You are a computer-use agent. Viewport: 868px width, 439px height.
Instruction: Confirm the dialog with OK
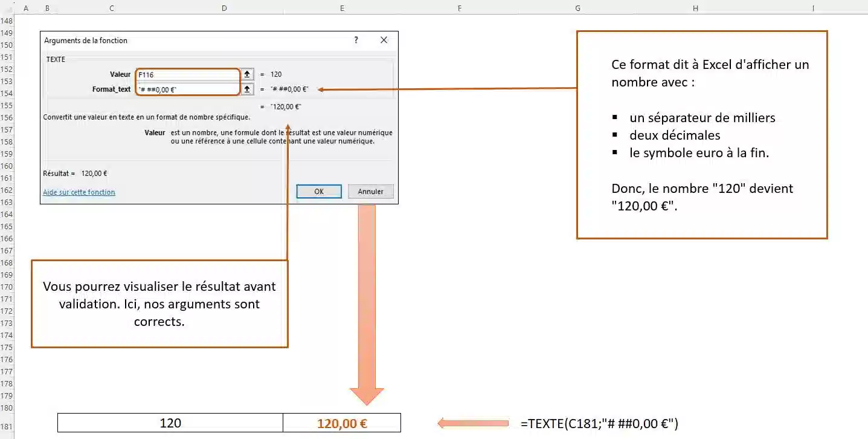pos(319,191)
